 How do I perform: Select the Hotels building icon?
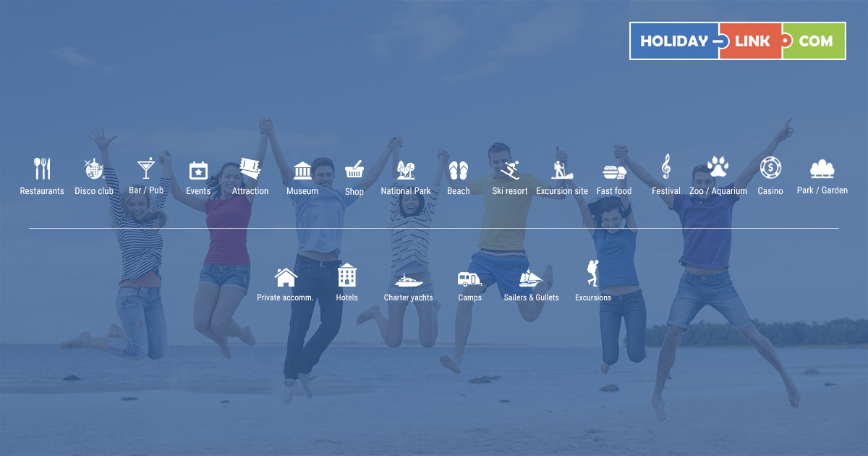point(347,275)
